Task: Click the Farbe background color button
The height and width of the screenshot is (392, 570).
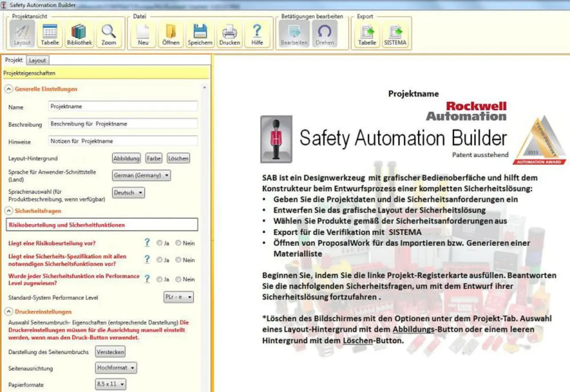Action: pos(154,158)
